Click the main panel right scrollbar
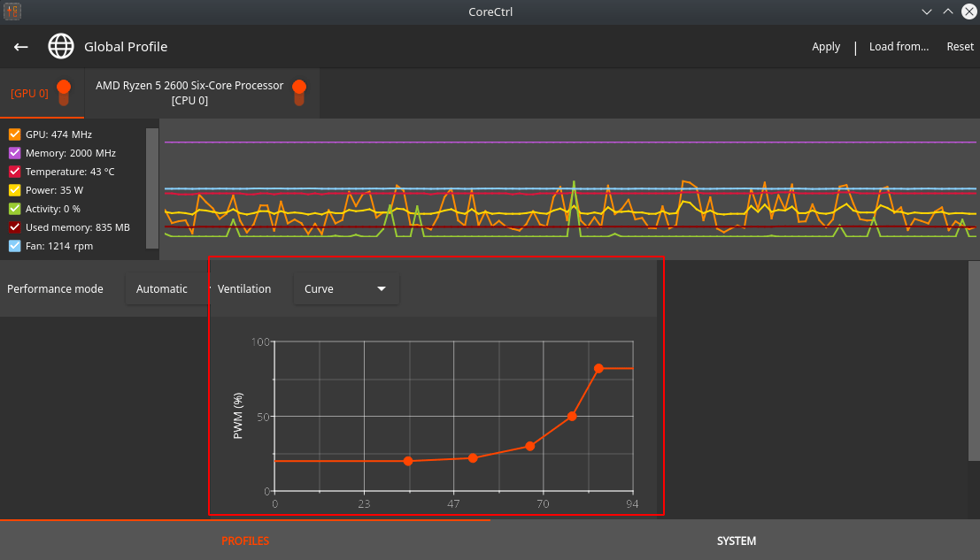The height and width of the screenshot is (560, 980). point(974,361)
